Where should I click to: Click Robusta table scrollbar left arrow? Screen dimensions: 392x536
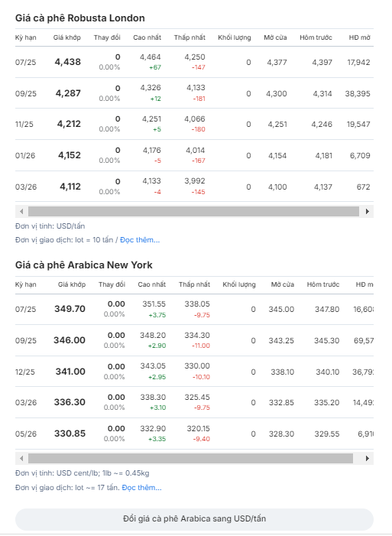(21, 211)
